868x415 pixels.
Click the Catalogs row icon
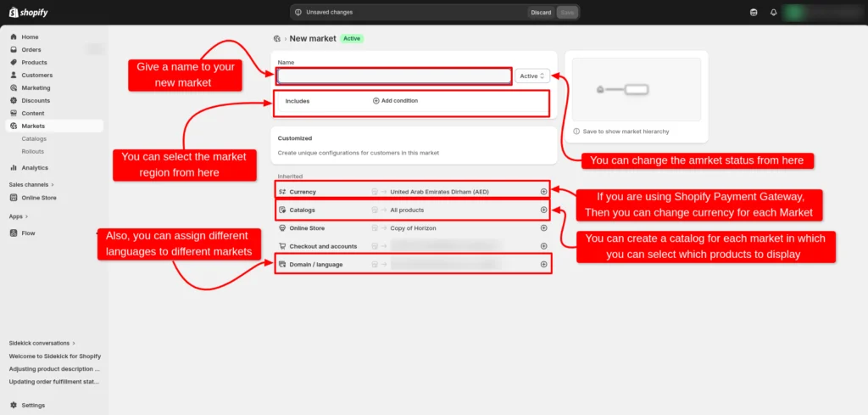tap(282, 210)
